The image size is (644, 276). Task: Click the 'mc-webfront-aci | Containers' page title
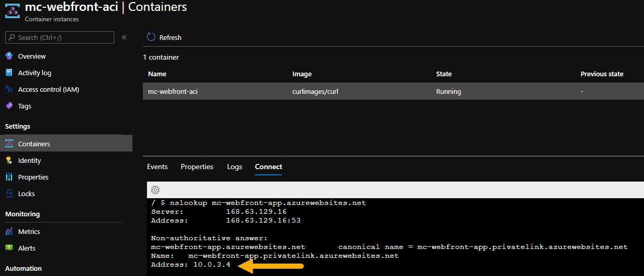[x=106, y=7]
